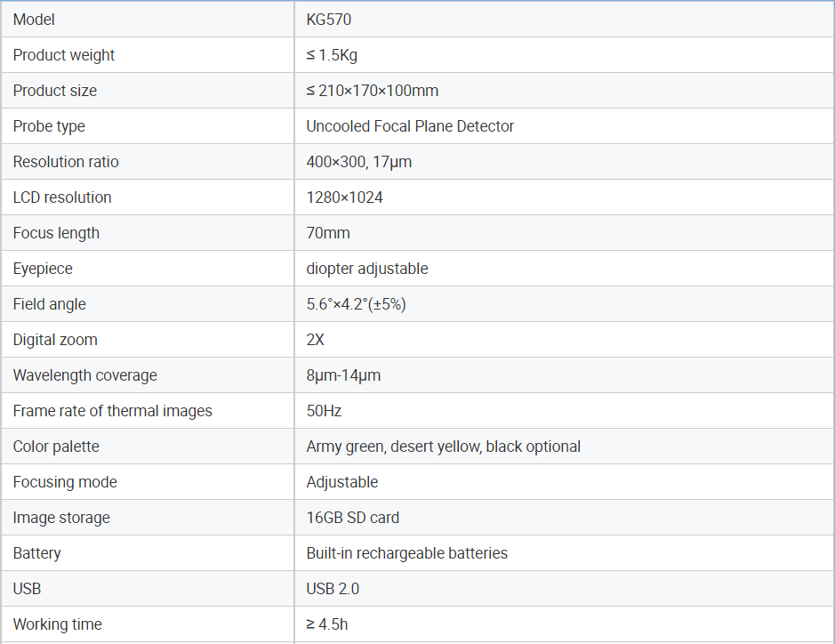835x644 pixels.
Task: Click the USB 2.0 value cell
Action: coord(564,588)
